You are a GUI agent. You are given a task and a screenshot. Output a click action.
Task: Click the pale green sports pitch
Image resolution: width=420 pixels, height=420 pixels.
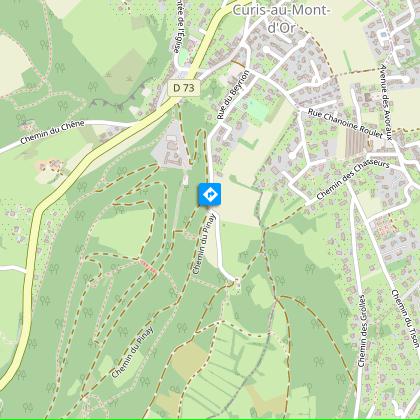[258, 110]
